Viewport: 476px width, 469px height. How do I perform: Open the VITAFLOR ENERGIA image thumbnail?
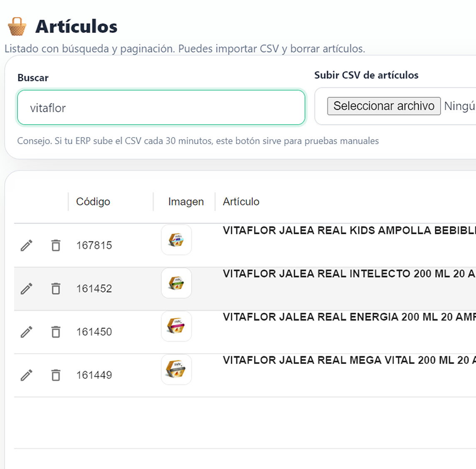176,326
